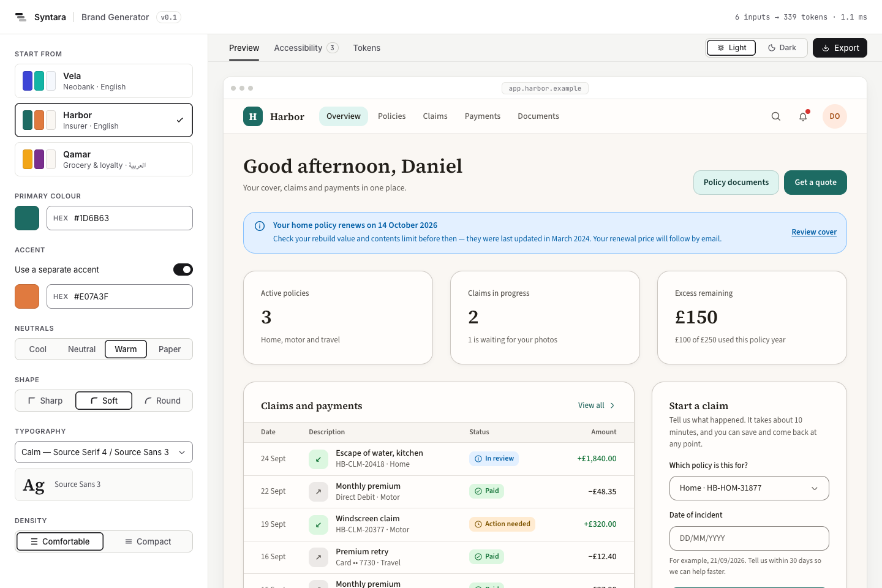Click the info icon in renewal banner

point(260,226)
